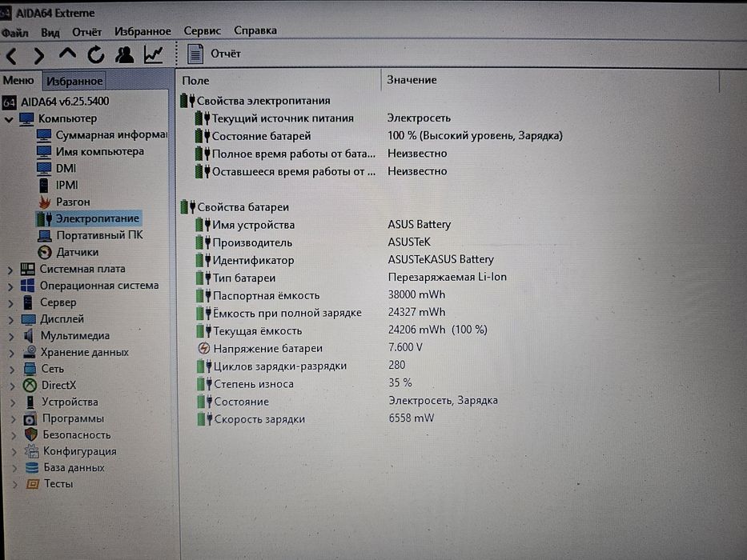747x560 pixels.
Task: Expand the Хранение данных branch
Action: click(x=12, y=354)
